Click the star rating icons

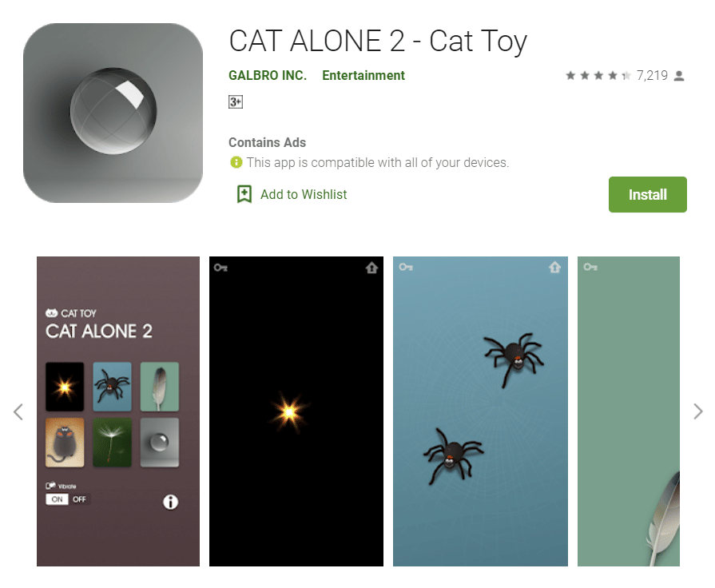pyautogui.click(x=598, y=75)
